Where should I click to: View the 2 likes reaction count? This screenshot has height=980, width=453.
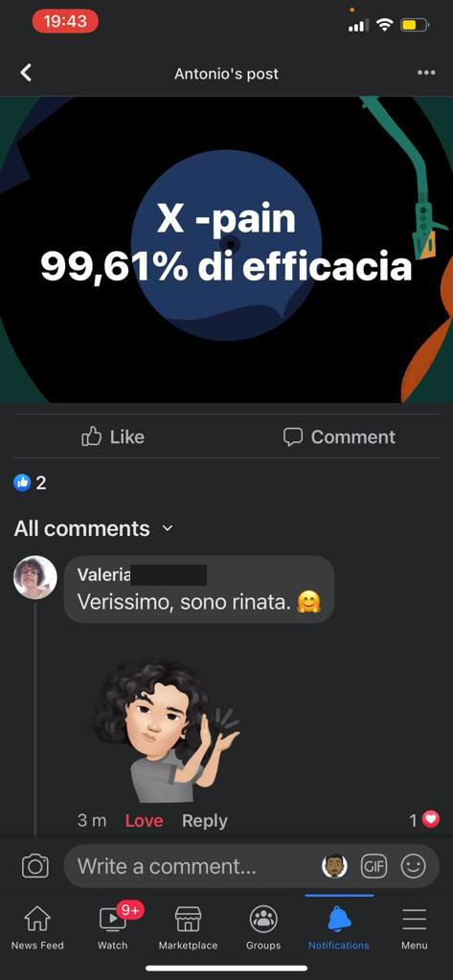(30, 482)
